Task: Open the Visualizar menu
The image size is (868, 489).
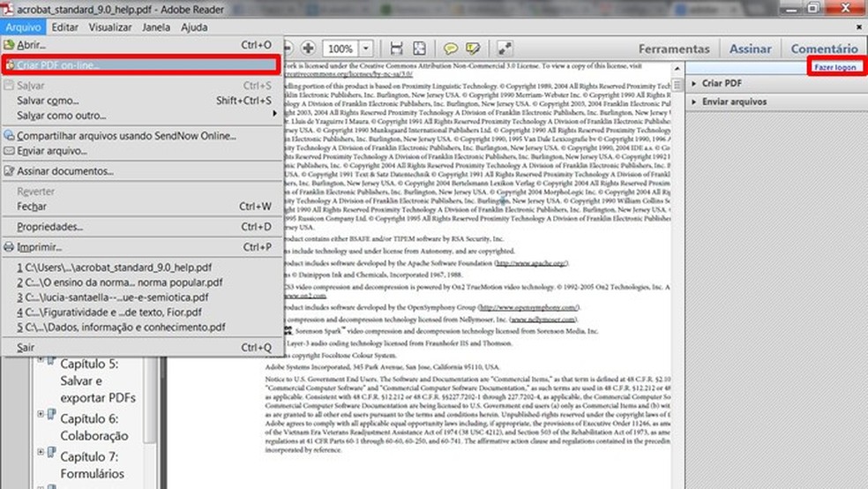Action: click(110, 26)
